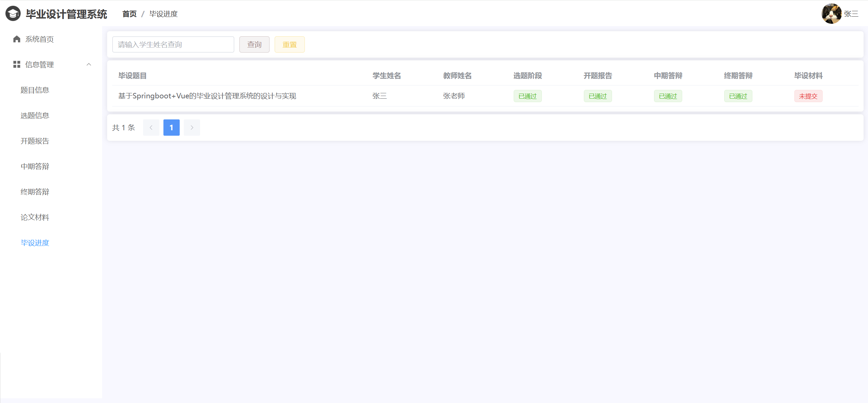Open the 终期答辩 sidebar entry
This screenshot has width=868, height=403.
pos(35,192)
